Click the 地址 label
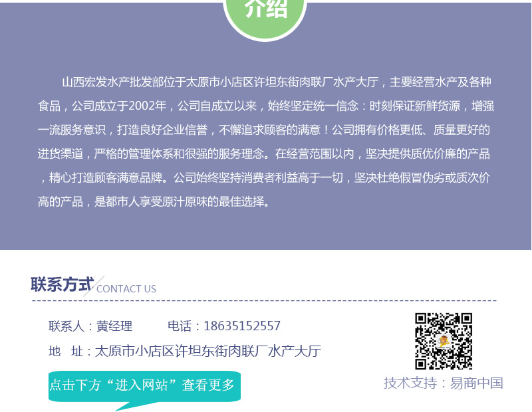 (66, 351)
